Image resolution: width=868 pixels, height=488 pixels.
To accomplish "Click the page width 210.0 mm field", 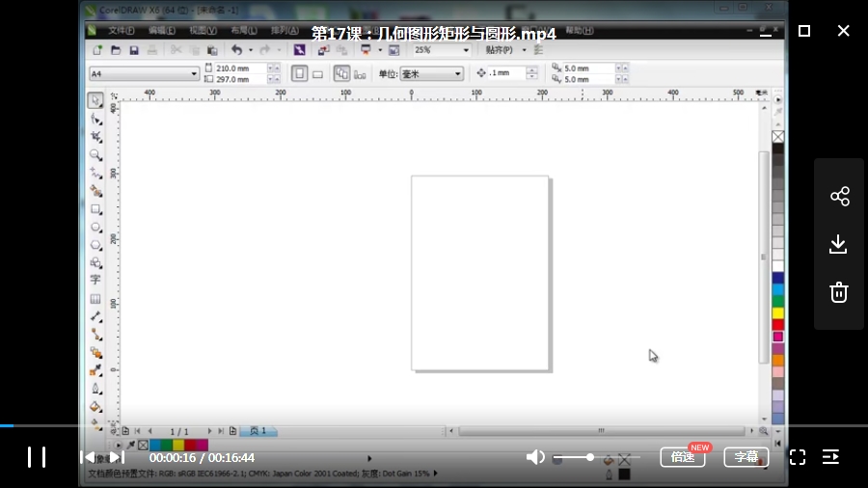I will [x=240, y=68].
